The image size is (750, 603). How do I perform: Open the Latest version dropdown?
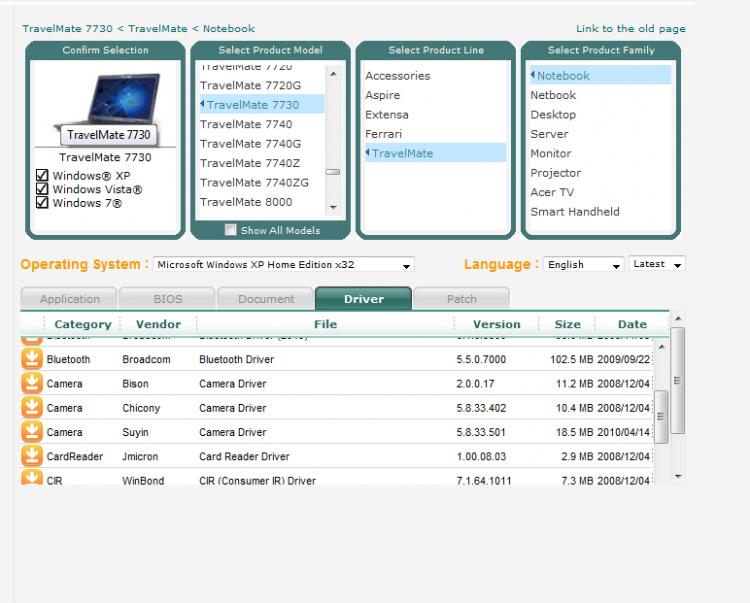(657, 264)
